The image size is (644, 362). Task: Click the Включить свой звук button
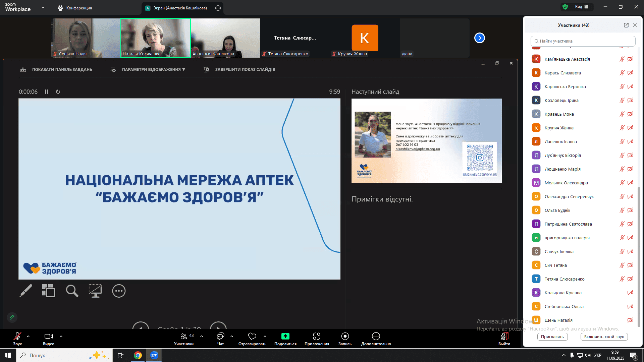click(604, 337)
